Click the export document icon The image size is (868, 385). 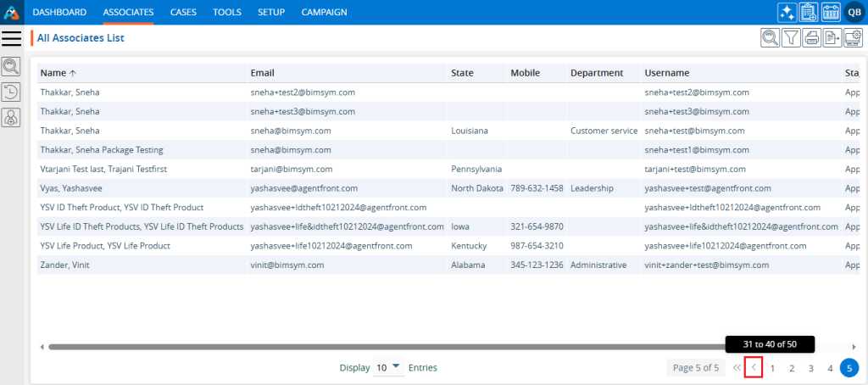[x=833, y=37]
